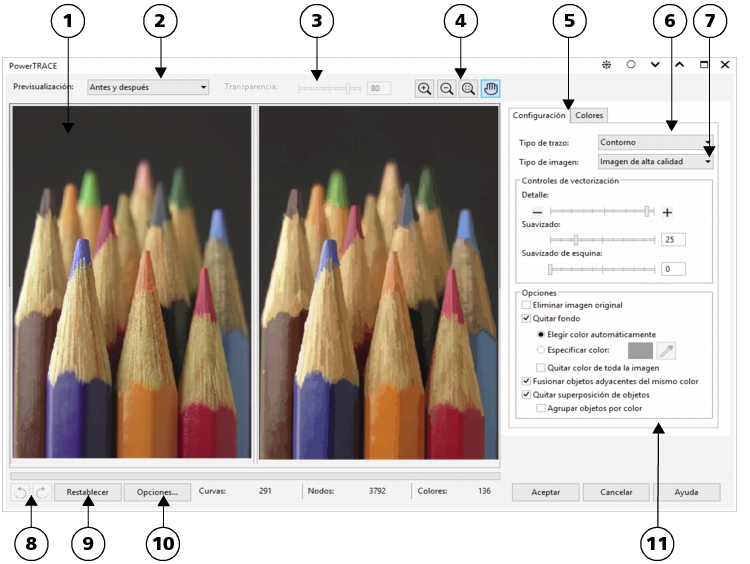Click the undo arrow icon
The height and width of the screenshot is (564, 750).
tap(21, 492)
